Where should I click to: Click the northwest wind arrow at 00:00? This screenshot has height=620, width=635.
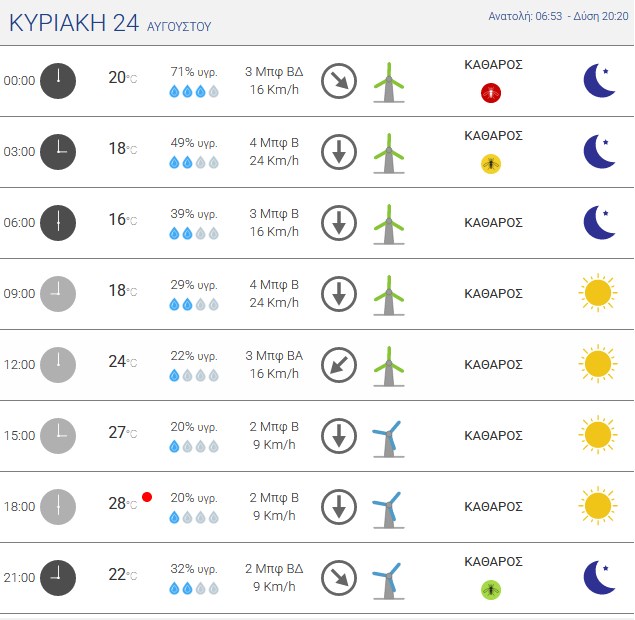click(x=339, y=81)
